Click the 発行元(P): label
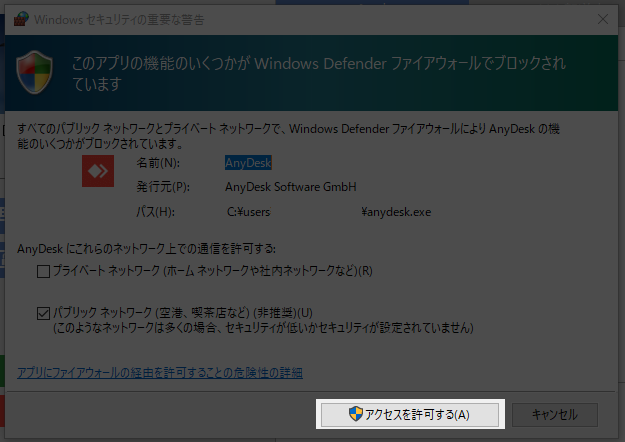This screenshot has height=442, width=625. [163, 187]
